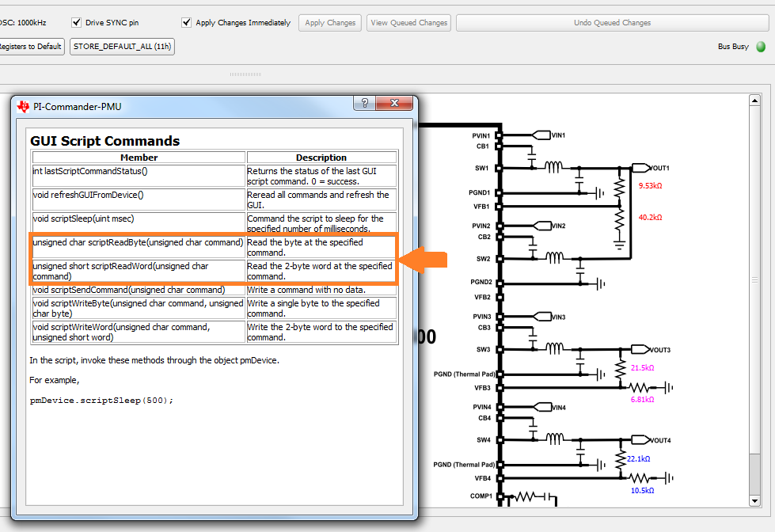Toggle the Drive SYNC pin checkbox
Image resolution: width=775 pixels, height=532 pixels.
point(77,23)
